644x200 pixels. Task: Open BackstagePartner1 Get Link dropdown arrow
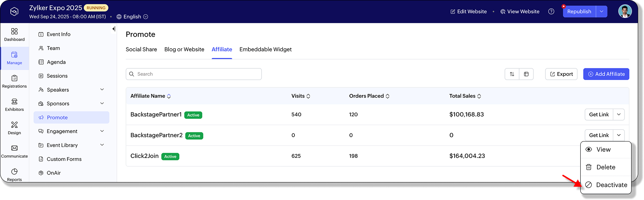click(x=619, y=114)
